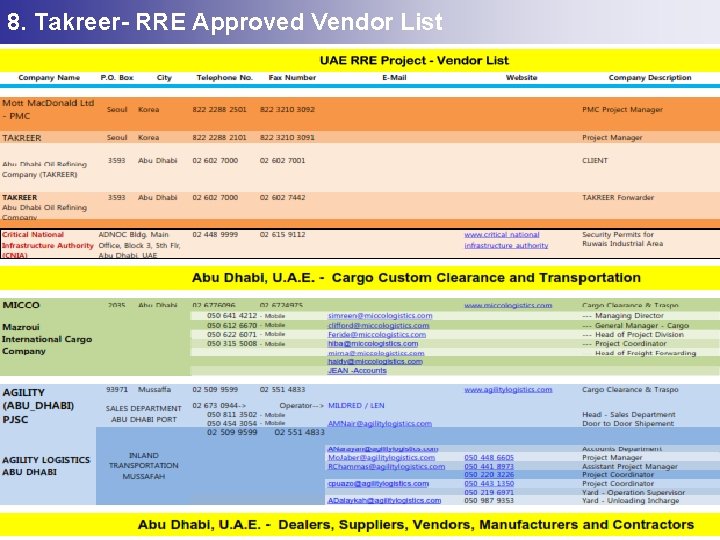The height and width of the screenshot is (540, 720).
Task: Click the Company Description column header
Action: click(x=650, y=78)
